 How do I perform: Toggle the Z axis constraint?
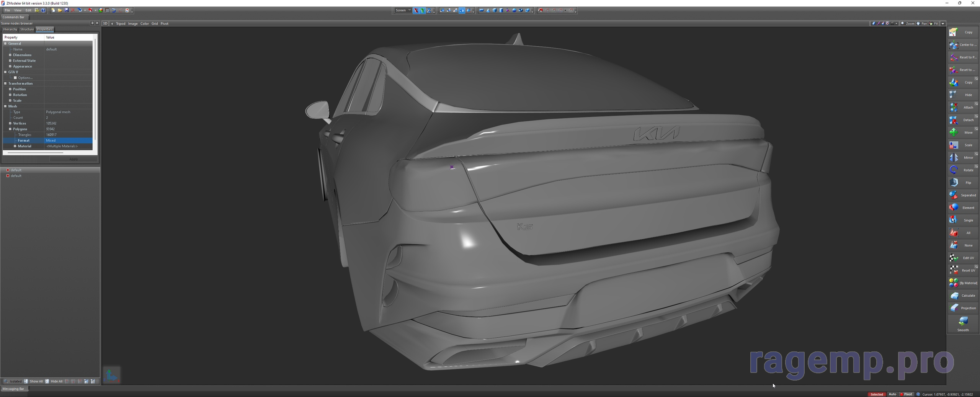click(429, 10)
